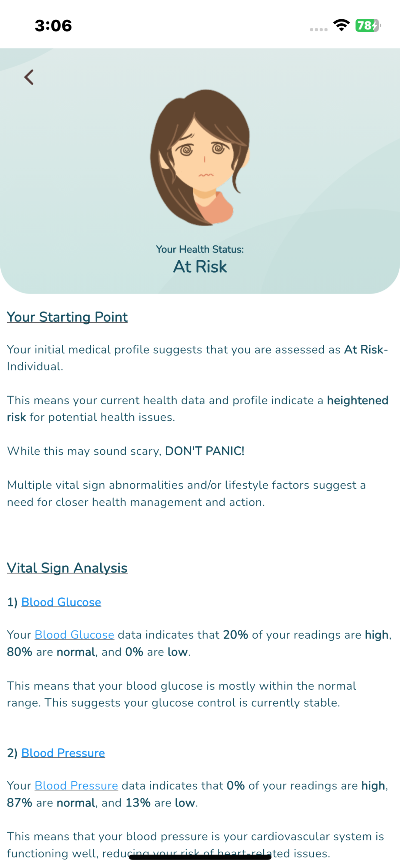
Task: Open Blood Glucose link in data sentence
Action: tap(74, 634)
